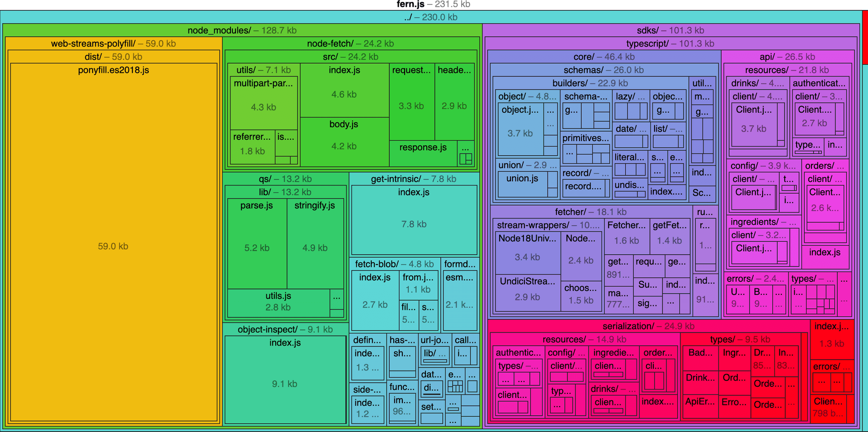Viewport: 868px width, 432px height.
Task: Open the web-streams-polyfill/ folder header
Action: [113, 43]
